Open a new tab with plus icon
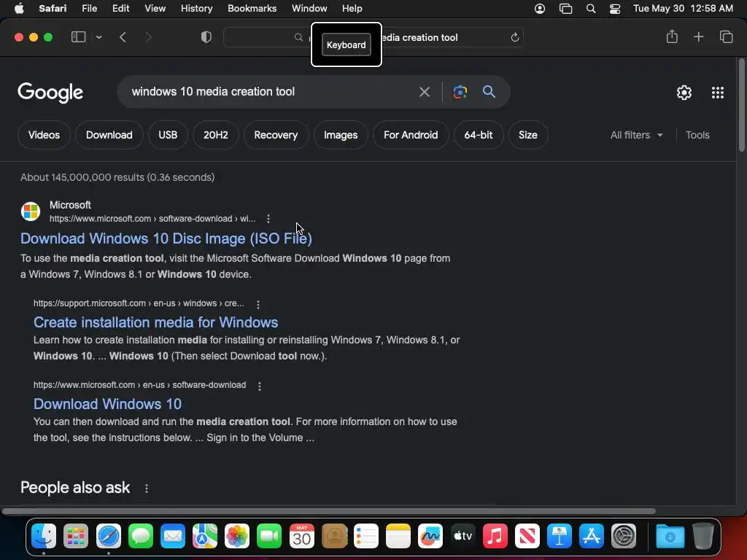This screenshot has width=747, height=560. coord(698,36)
